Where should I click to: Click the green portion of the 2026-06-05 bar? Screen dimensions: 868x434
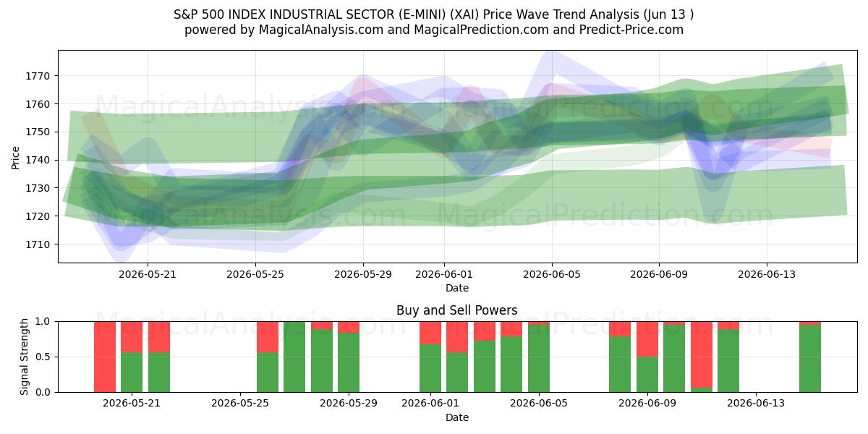tap(539, 359)
